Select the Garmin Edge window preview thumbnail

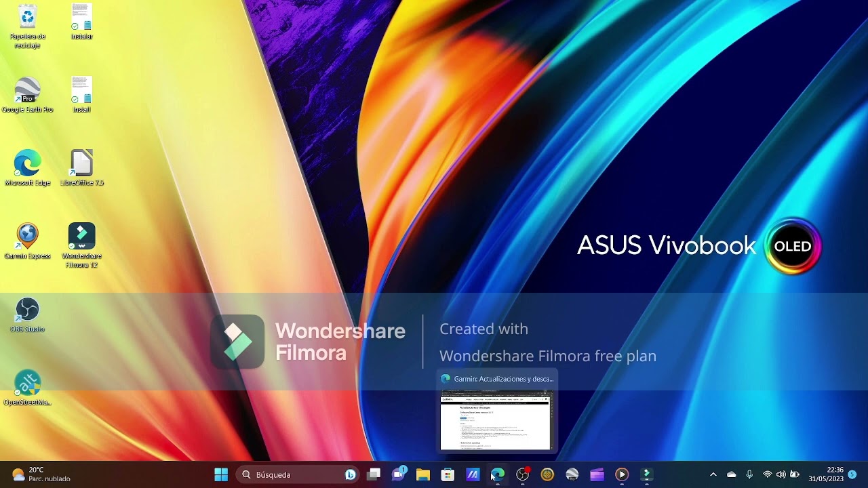pos(496,420)
